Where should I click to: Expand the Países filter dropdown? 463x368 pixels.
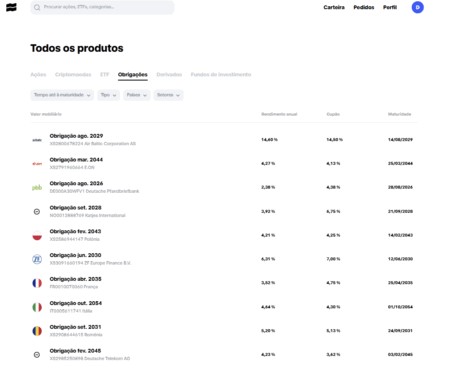click(x=137, y=95)
